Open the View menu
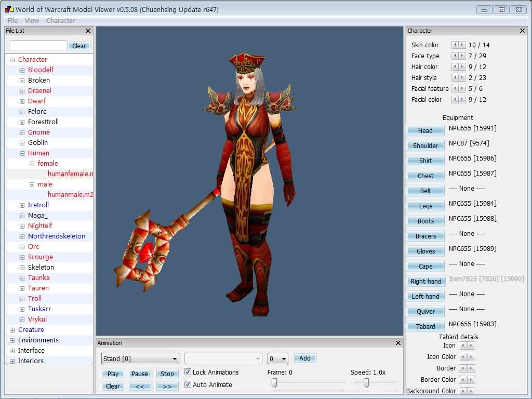This screenshot has width=532, height=399. tap(32, 21)
